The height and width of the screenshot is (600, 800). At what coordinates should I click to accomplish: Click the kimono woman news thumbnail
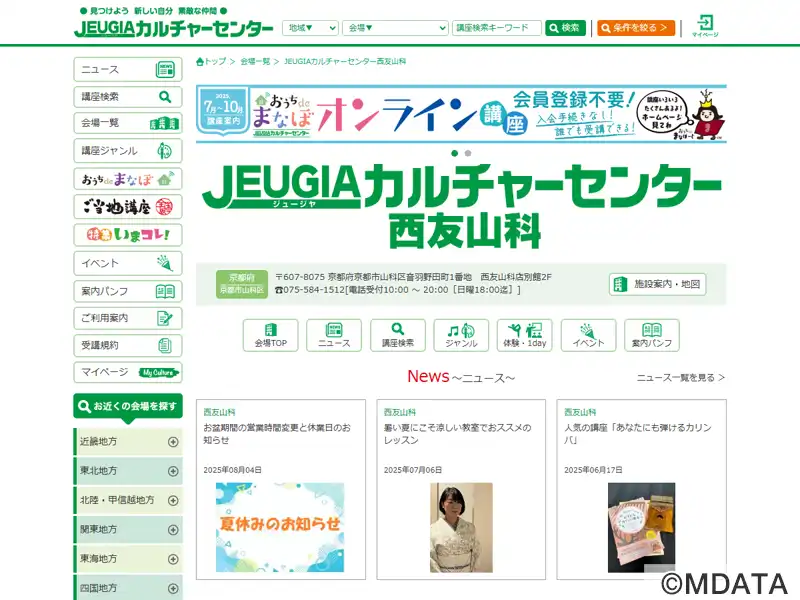pyautogui.click(x=461, y=528)
